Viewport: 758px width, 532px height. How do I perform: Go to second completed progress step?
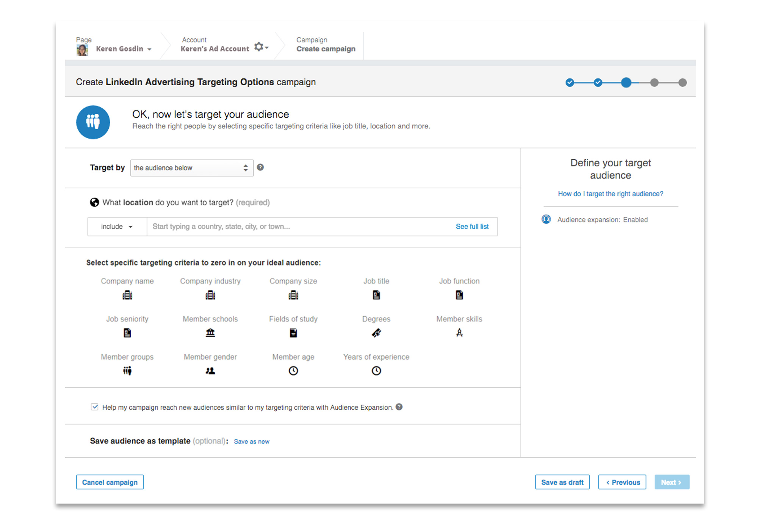598,82
